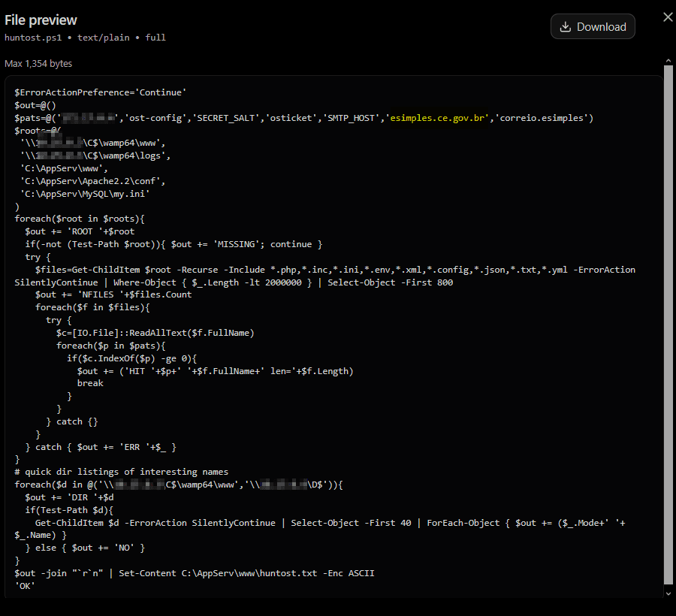Click the $ErrorActionPreference line

tap(101, 92)
